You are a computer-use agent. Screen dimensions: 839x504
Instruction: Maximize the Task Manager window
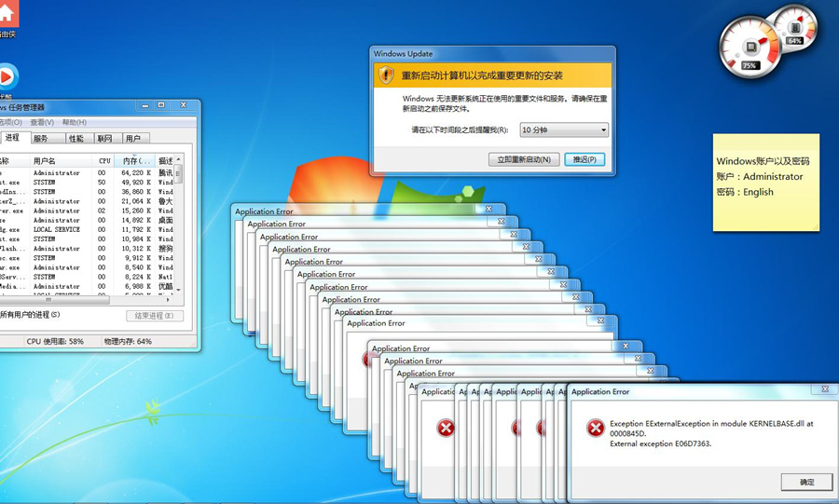pos(161,105)
